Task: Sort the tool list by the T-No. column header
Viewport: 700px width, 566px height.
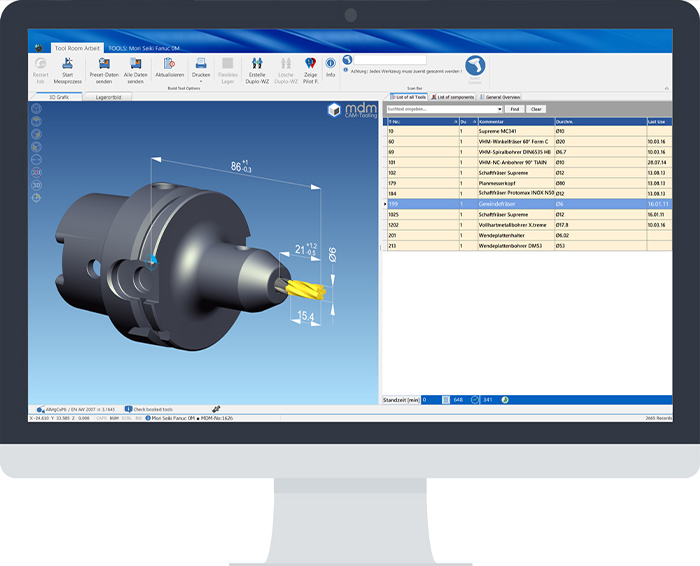Action: [420, 121]
